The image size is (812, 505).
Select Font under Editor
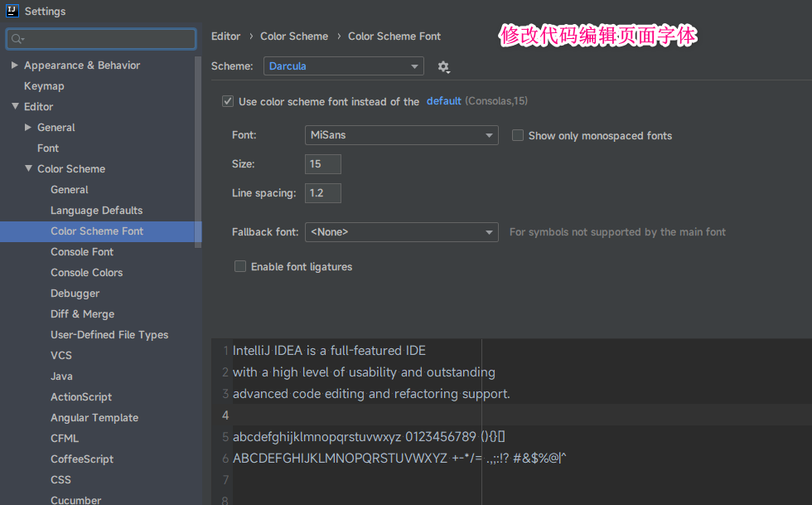[48, 148]
